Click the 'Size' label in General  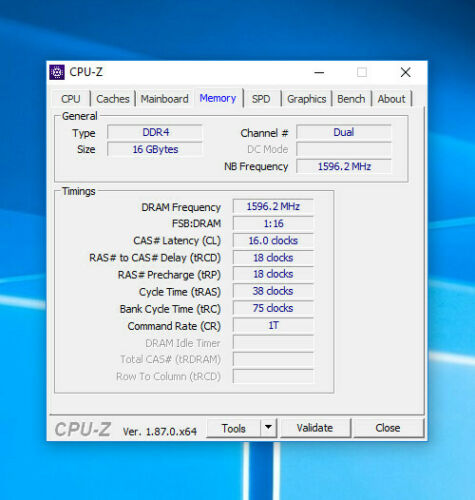pyautogui.click(x=86, y=149)
